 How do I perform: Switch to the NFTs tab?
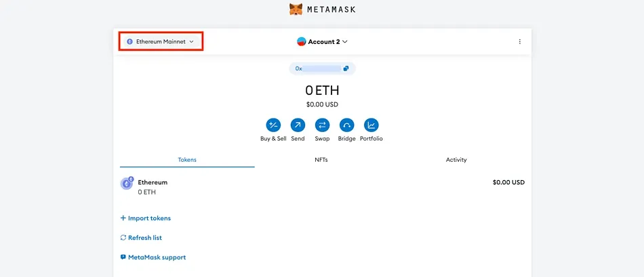(321, 160)
